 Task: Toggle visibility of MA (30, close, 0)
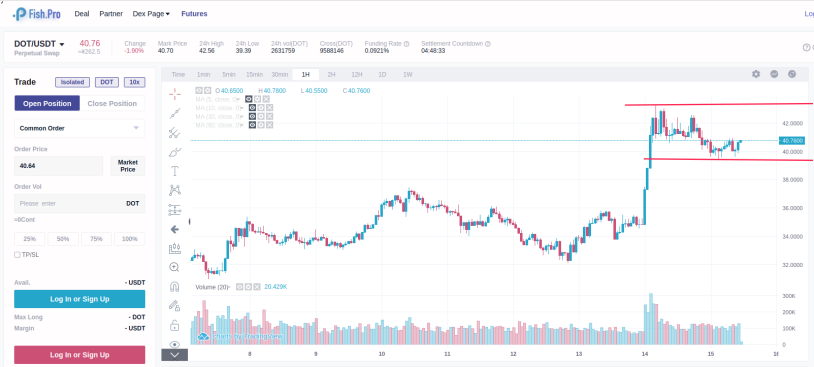point(252,117)
